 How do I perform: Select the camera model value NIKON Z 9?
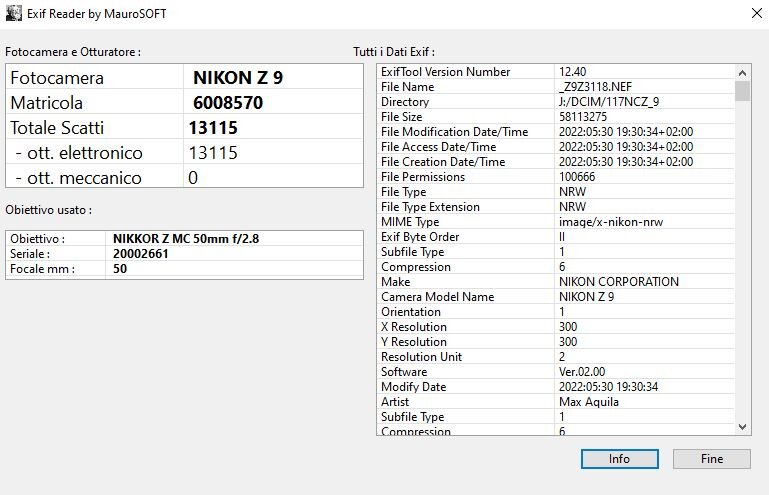(238, 78)
